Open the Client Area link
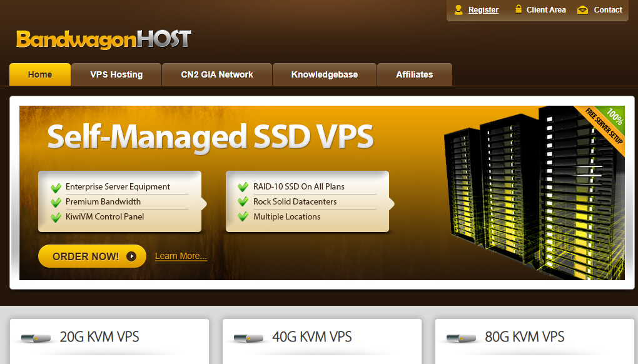 tap(546, 10)
